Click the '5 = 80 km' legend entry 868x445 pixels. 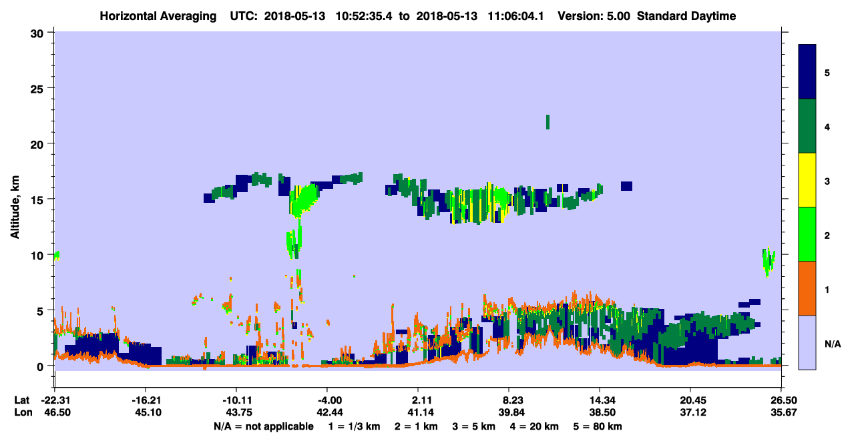pyautogui.click(x=598, y=426)
